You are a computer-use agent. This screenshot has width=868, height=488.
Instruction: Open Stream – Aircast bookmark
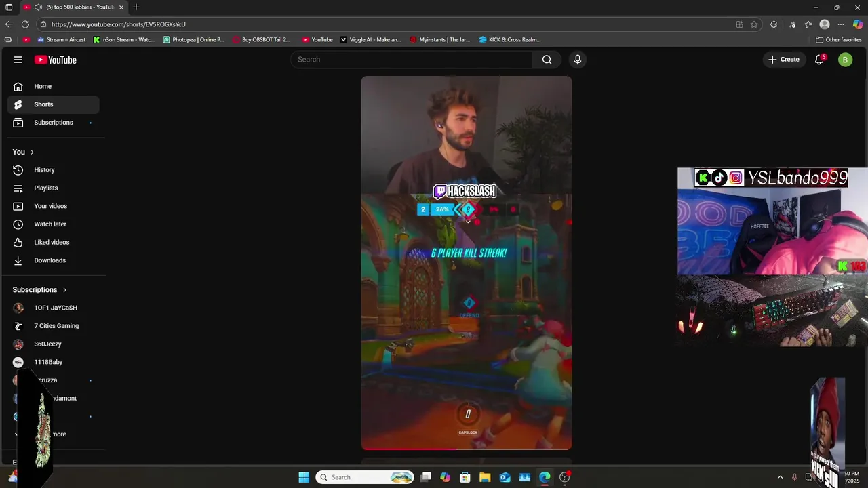(x=62, y=39)
